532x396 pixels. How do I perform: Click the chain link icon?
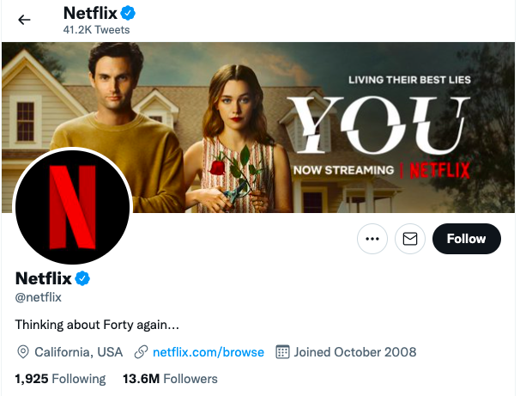click(x=141, y=352)
